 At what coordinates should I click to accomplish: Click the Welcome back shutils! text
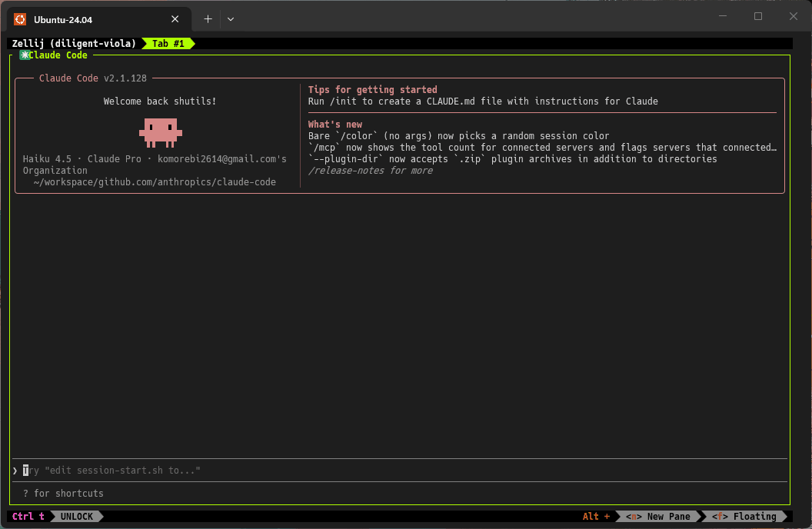pos(159,101)
